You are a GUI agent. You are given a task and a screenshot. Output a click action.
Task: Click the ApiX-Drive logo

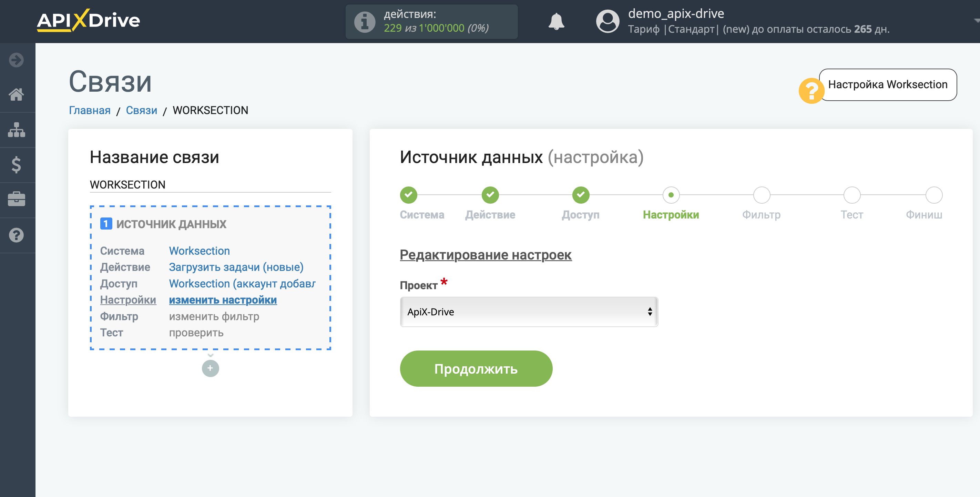[88, 20]
